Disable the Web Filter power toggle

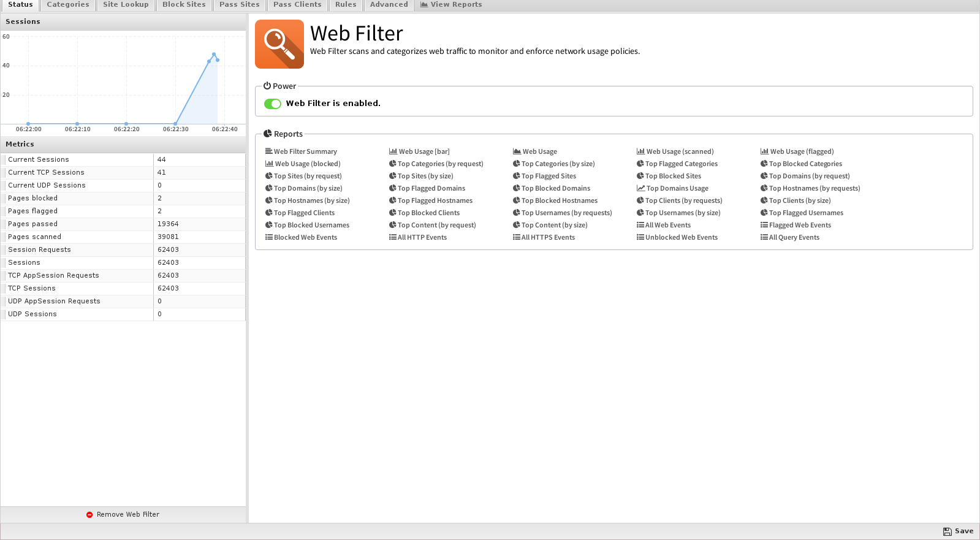(273, 104)
